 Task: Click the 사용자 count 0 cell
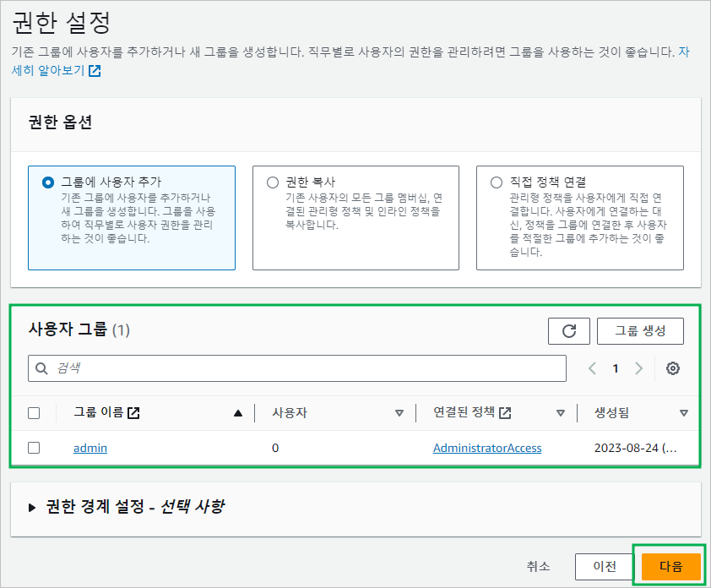pyautogui.click(x=275, y=448)
